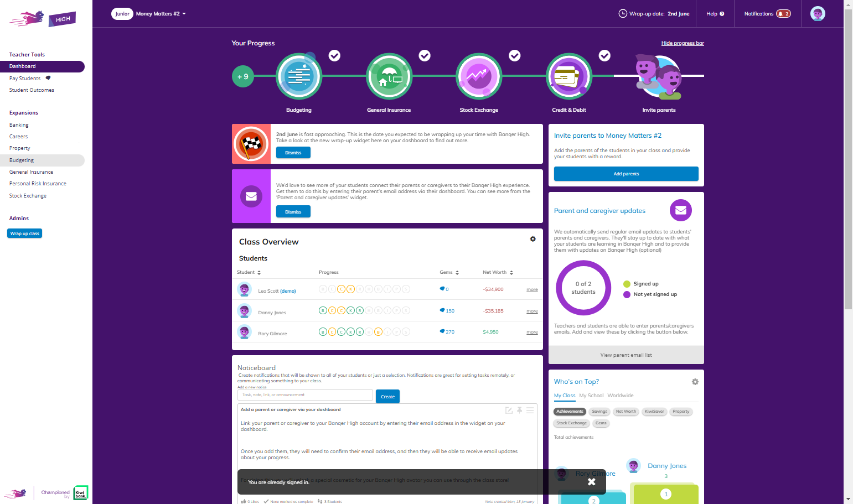Image resolution: width=853 pixels, height=504 pixels.
Task: Switch to My School tab
Action: pos(591,396)
